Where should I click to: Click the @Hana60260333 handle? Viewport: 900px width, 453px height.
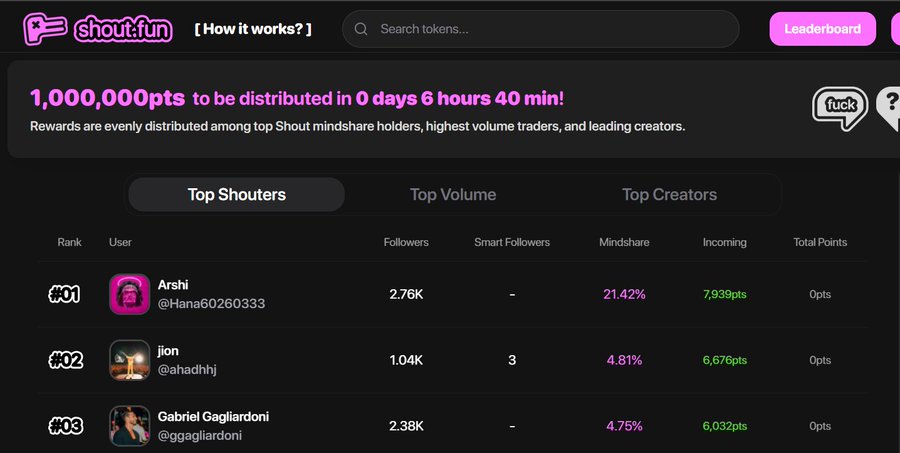[211, 304]
